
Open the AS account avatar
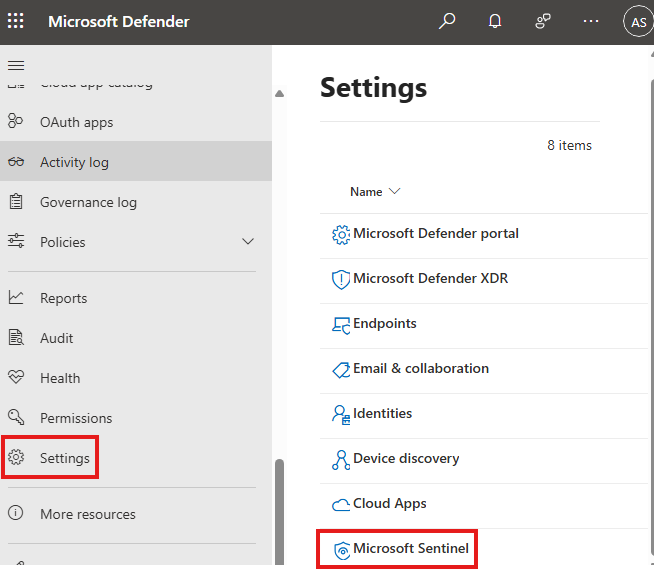[x=638, y=21]
